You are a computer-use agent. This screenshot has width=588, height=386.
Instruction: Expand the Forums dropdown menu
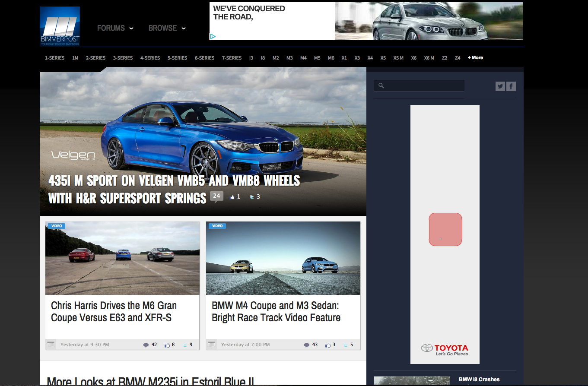(x=115, y=28)
